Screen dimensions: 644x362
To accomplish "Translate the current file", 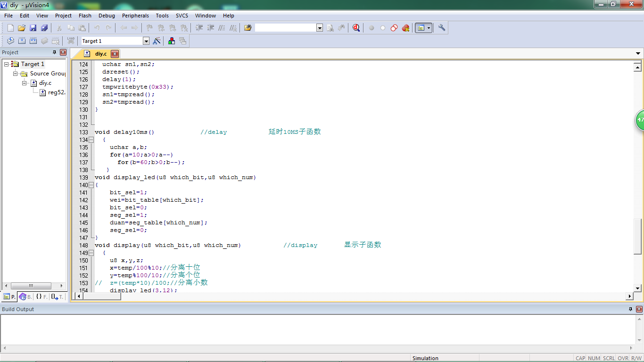I will [x=10, y=41].
